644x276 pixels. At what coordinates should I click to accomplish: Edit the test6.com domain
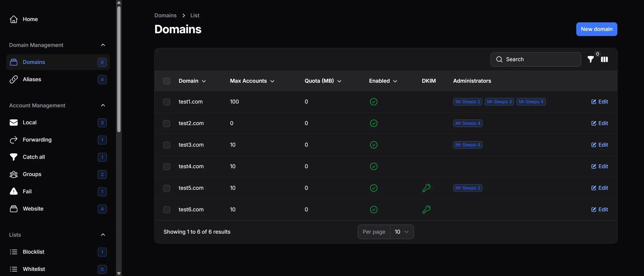(600, 210)
